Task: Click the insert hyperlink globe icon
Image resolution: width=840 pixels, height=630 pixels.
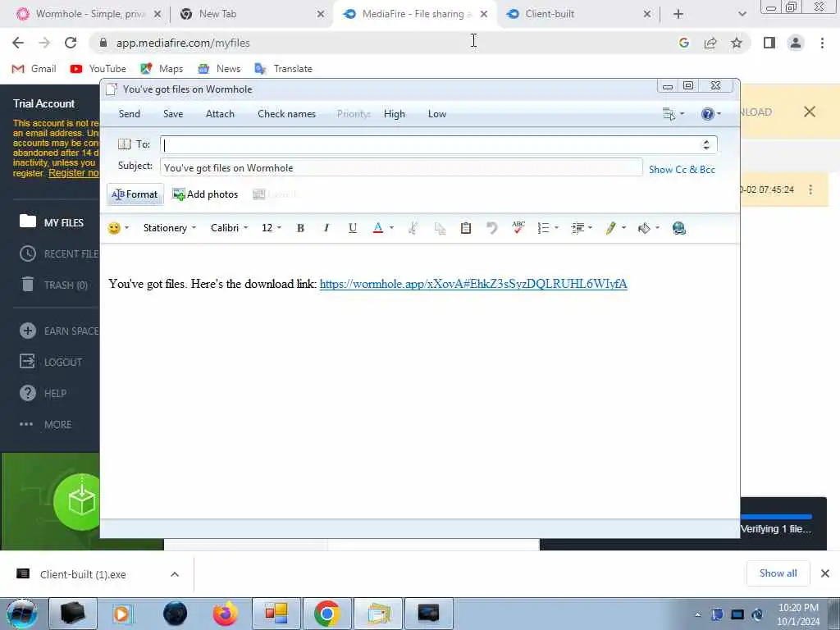Action: [x=679, y=228]
